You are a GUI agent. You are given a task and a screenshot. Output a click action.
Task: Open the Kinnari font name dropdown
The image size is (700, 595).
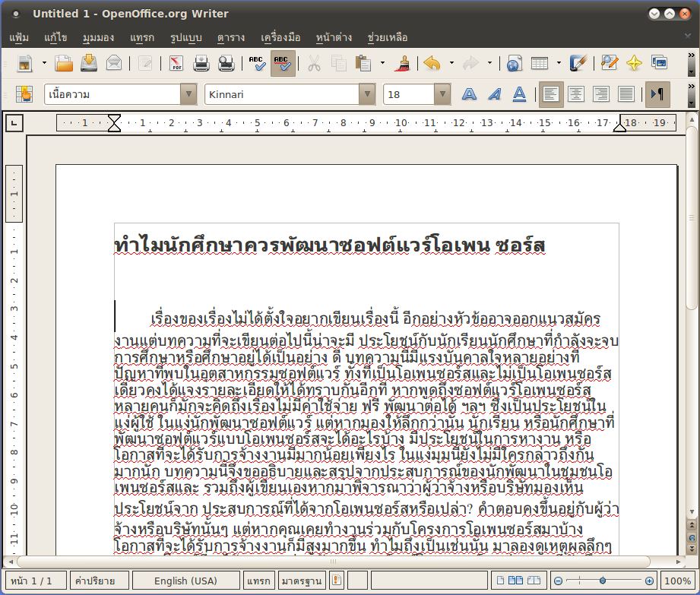coord(367,94)
